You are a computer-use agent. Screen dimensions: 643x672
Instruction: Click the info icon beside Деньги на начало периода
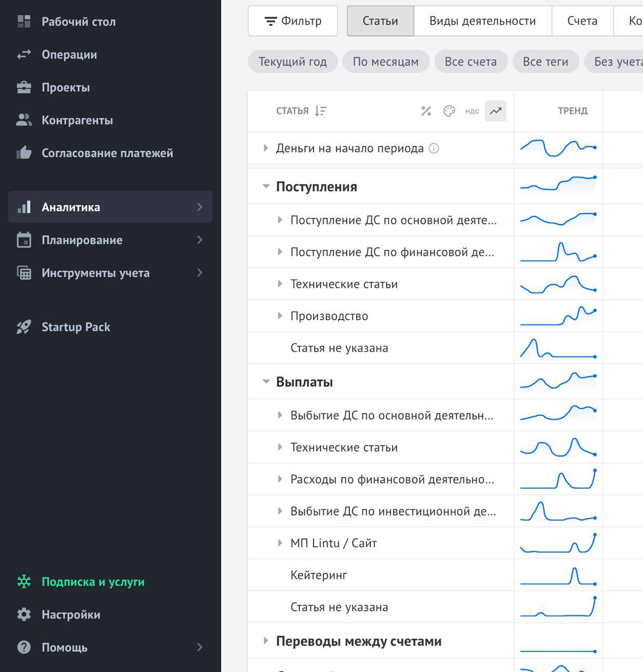coord(434,149)
